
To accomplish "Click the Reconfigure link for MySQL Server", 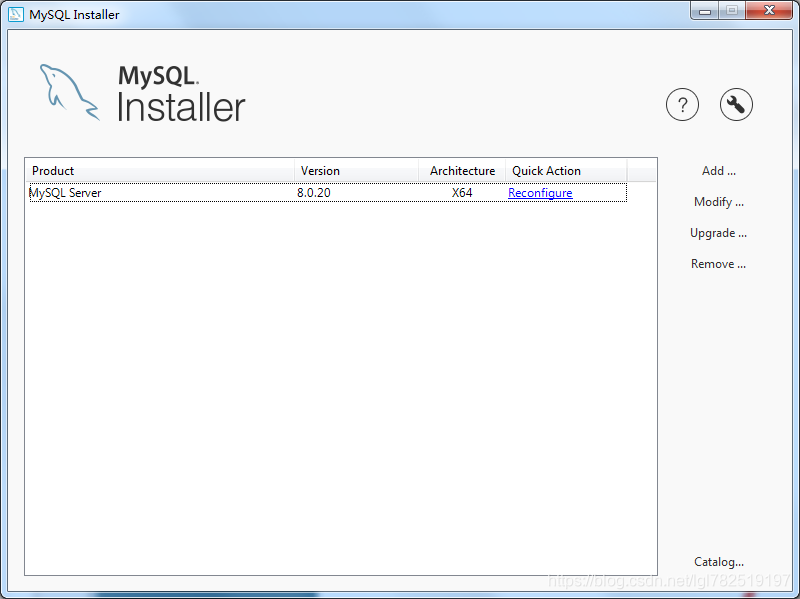I will coord(540,193).
